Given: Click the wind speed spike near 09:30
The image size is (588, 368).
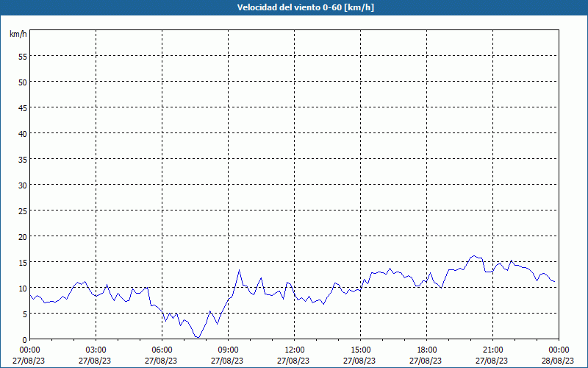Looking at the screenshot, I should coord(239,269).
